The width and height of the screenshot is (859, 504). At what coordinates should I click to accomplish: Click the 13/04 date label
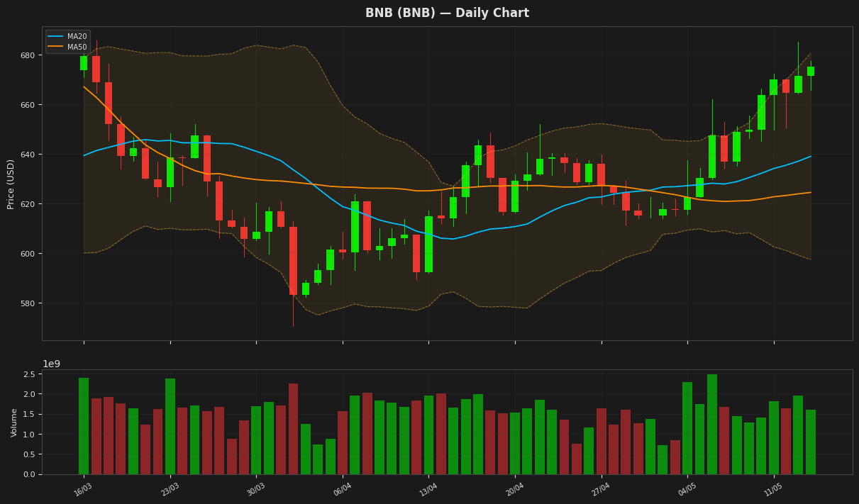pos(428,489)
